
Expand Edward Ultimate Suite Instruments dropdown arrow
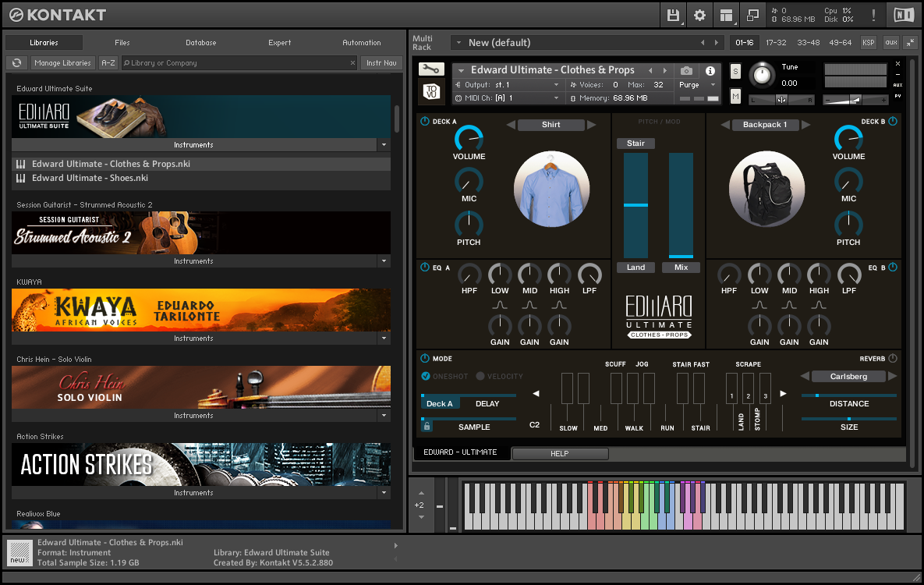point(384,144)
